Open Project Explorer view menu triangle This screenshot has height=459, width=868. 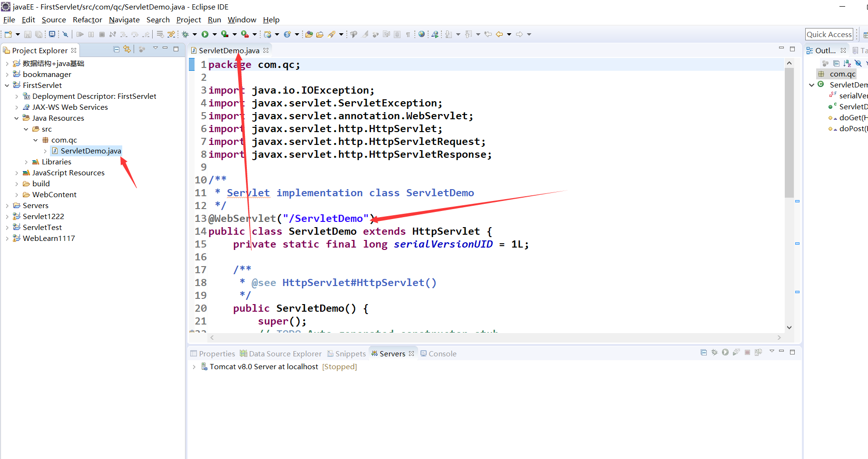point(155,48)
